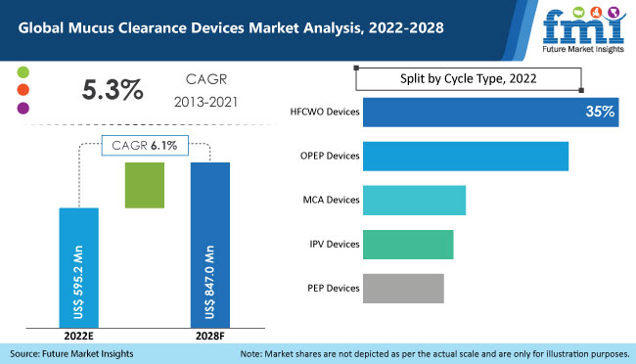This screenshot has height=364, width=636.
Task: Click the orange dot near the CAGR figure
Action: point(23,90)
